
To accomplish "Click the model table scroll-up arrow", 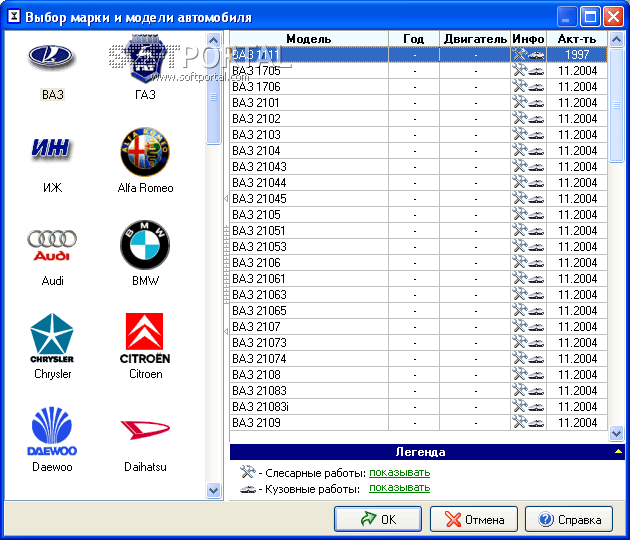I will click(x=616, y=39).
